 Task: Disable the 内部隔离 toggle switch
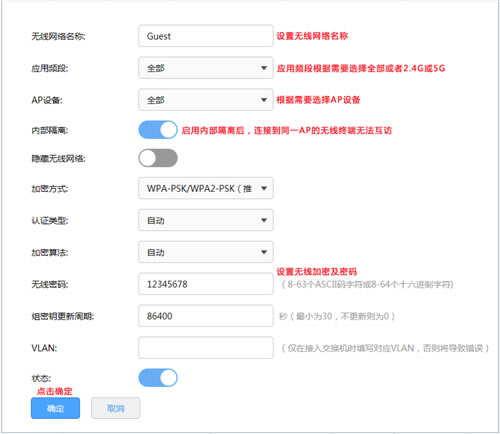(x=158, y=130)
